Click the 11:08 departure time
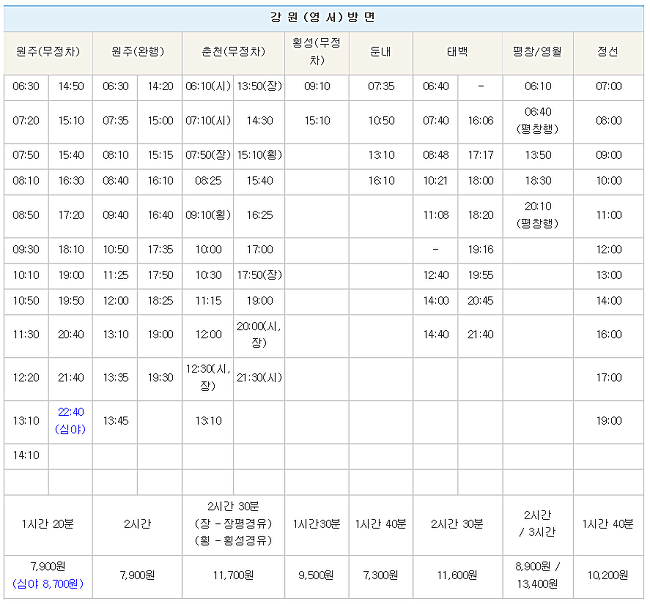The height and width of the screenshot is (604, 650). pyautogui.click(x=436, y=215)
